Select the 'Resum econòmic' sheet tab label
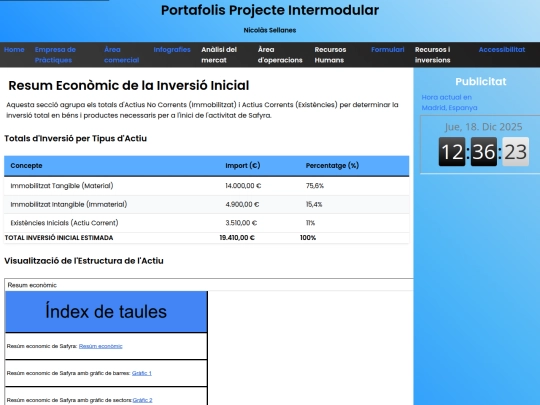The width and height of the screenshot is (540, 405). tap(32, 285)
